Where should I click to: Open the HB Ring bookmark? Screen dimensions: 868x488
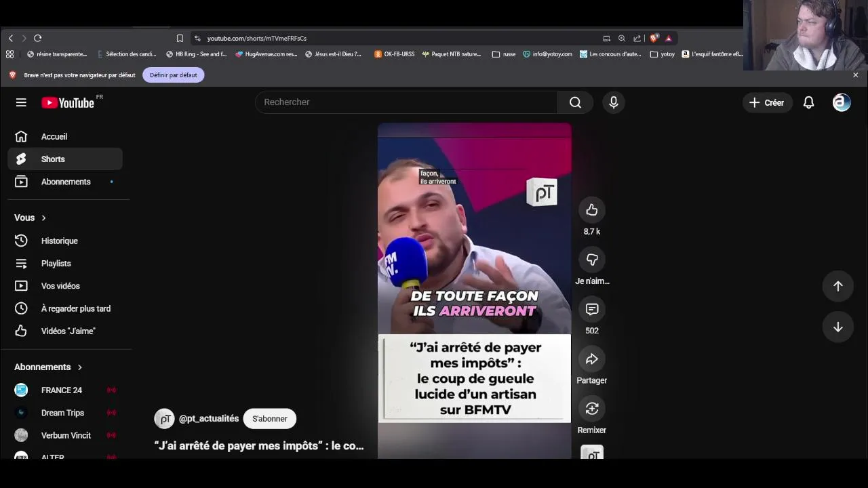197,54
